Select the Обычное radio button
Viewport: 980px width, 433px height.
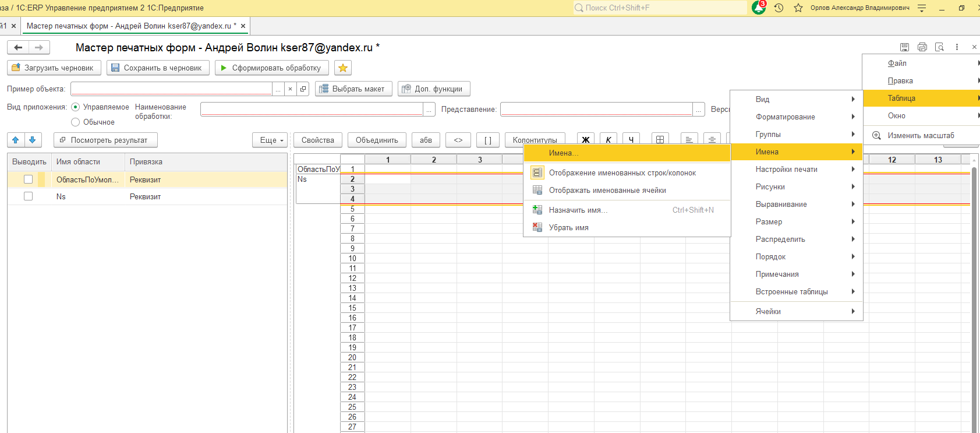pos(76,122)
